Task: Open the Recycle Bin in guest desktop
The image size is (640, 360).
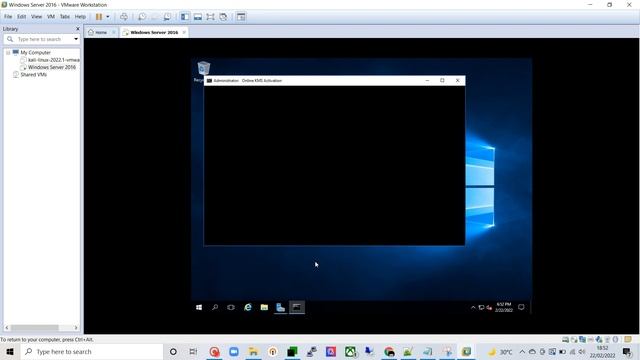Action: click(x=203, y=69)
